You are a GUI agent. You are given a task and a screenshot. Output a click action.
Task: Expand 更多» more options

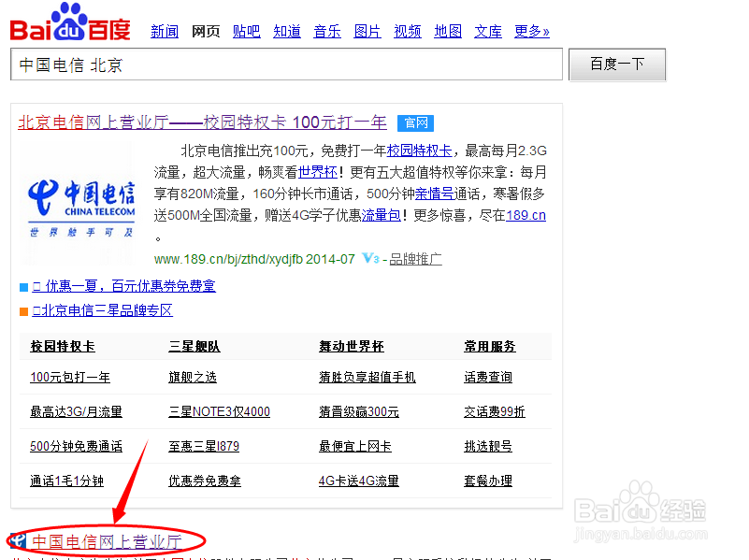532,32
